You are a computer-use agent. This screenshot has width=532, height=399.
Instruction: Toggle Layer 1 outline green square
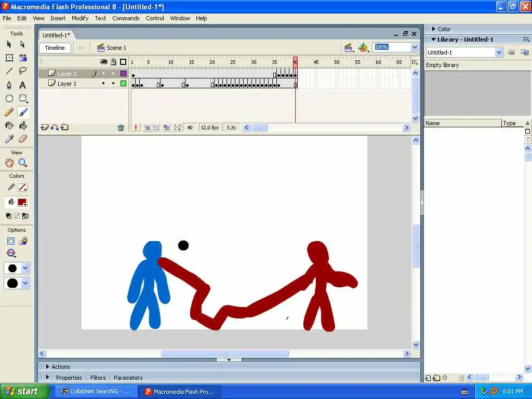[x=124, y=84]
